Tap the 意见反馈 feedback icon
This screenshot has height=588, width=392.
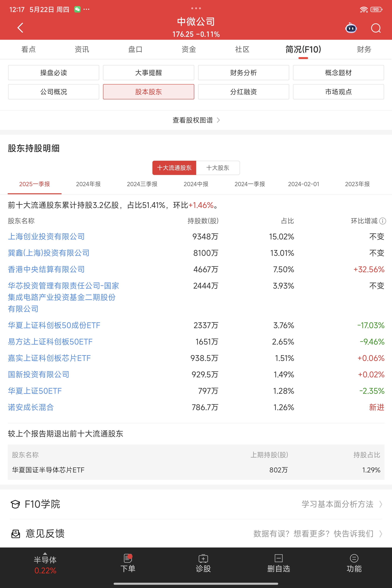pyautogui.click(x=15, y=534)
